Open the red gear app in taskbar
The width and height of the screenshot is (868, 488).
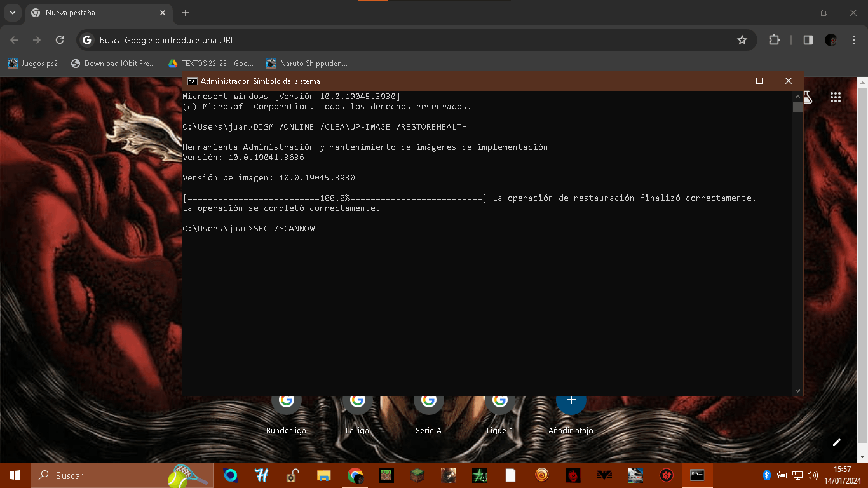tap(667, 475)
